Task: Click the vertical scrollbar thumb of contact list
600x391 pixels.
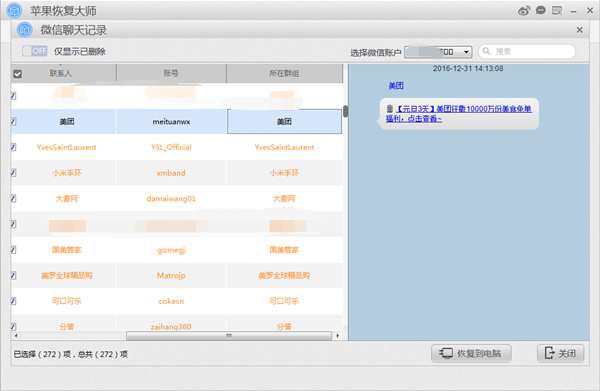Action: click(346, 111)
